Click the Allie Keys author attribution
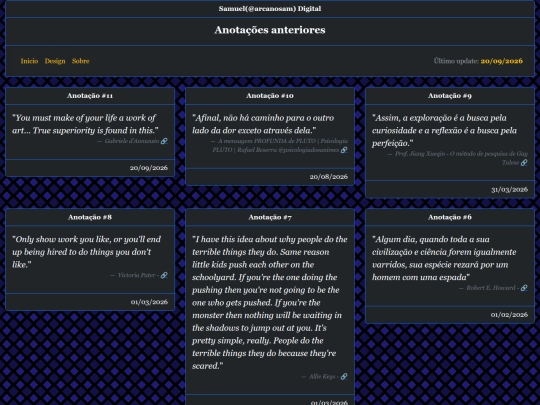 pyautogui.click(x=322, y=377)
